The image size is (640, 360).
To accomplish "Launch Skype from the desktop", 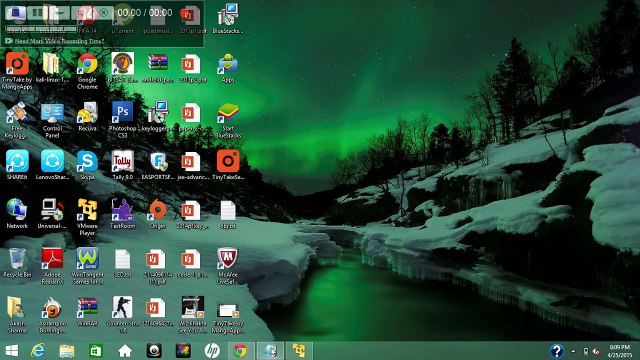I will 87,164.
